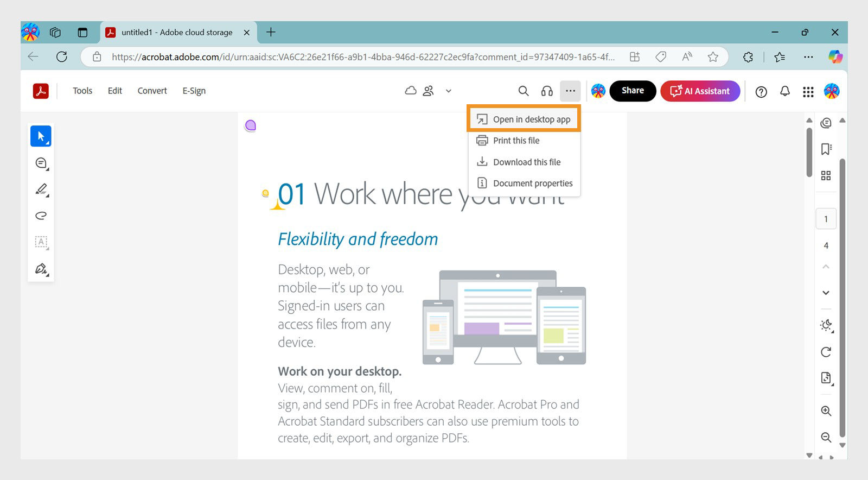Image resolution: width=868 pixels, height=480 pixels.
Task: Click the browser profile avatar in title bar
Action: click(x=30, y=32)
